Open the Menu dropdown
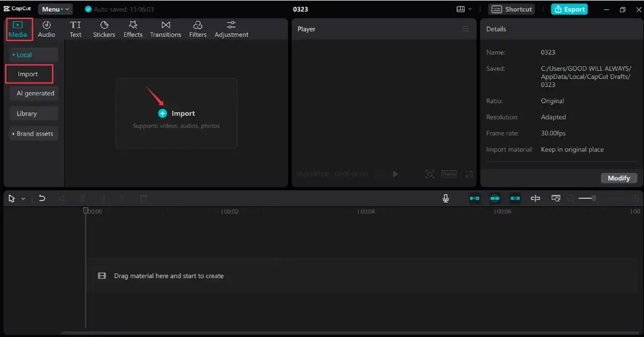The image size is (644, 337). tap(55, 9)
